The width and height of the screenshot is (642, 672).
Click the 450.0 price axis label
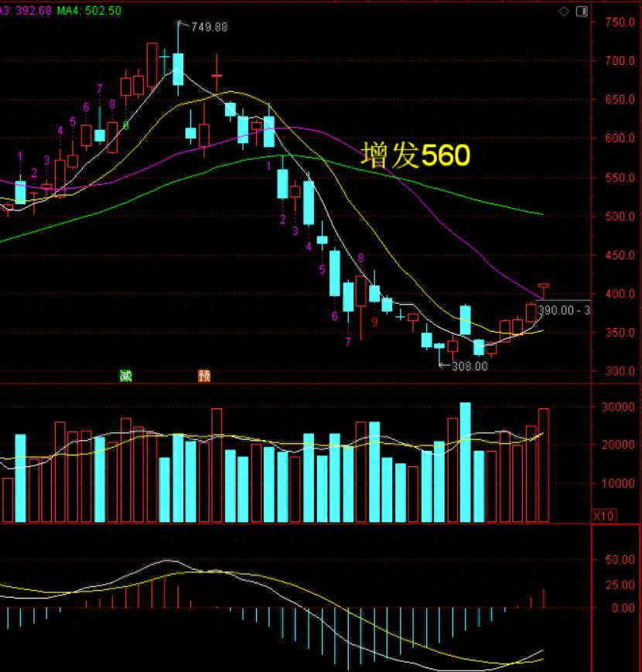click(x=620, y=255)
